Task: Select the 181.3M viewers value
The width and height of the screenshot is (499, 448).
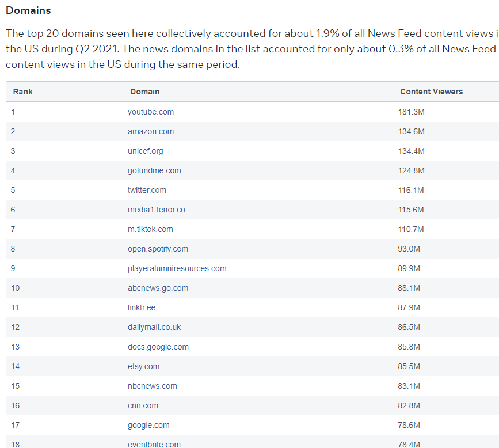Action: click(x=411, y=112)
